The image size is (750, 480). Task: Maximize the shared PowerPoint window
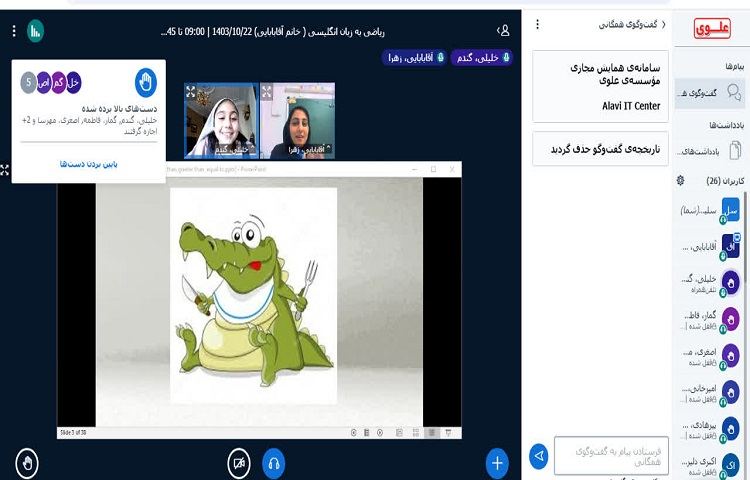(x=433, y=169)
